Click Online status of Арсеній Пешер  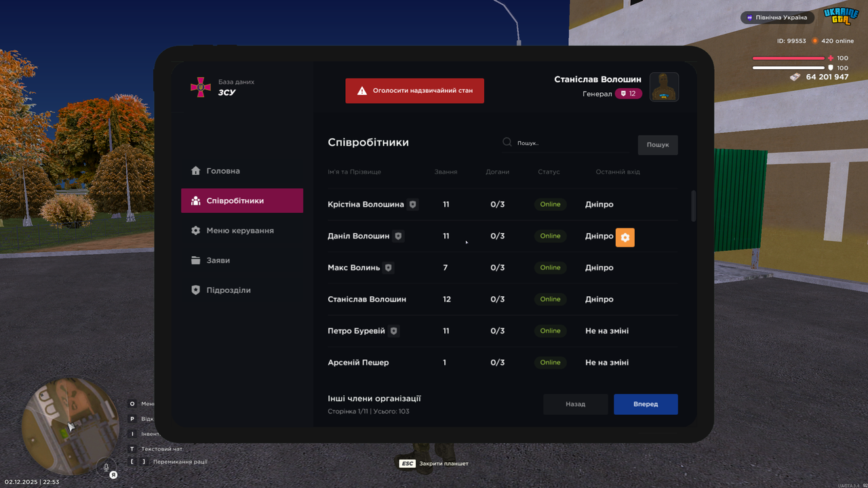551,363
